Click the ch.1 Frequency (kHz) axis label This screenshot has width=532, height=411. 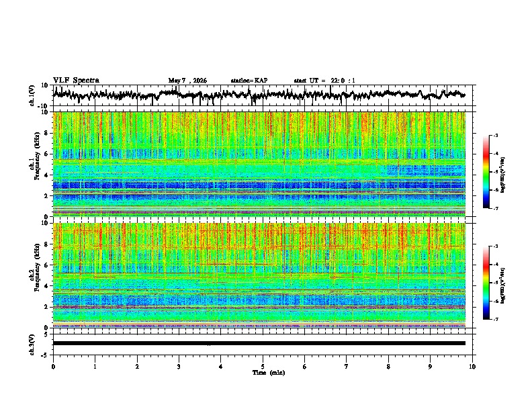pos(34,163)
